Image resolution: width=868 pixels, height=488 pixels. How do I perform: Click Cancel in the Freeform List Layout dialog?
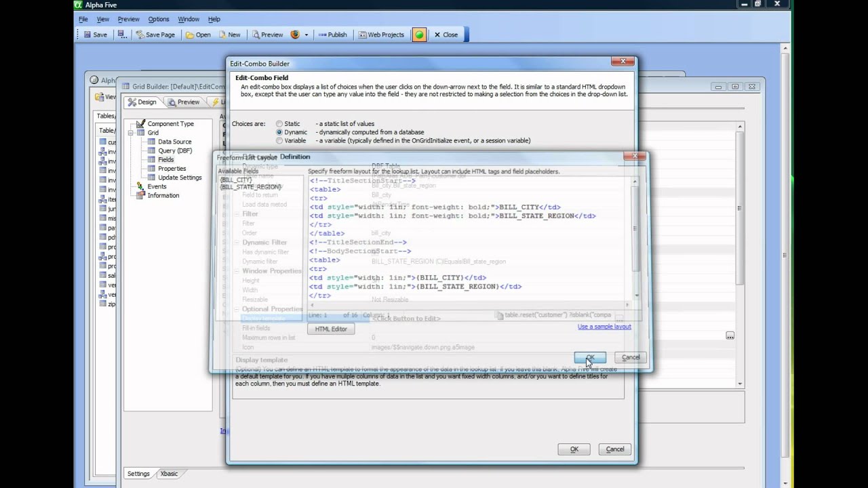(x=631, y=357)
